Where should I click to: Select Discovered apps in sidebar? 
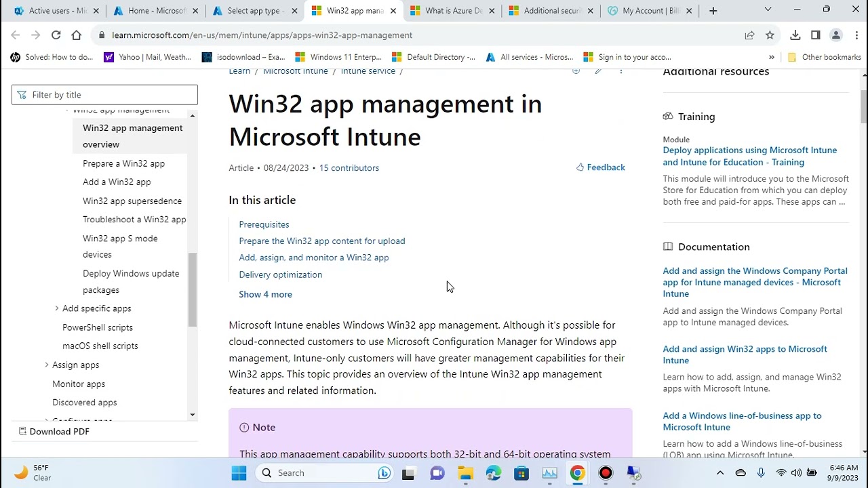[85, 403]
